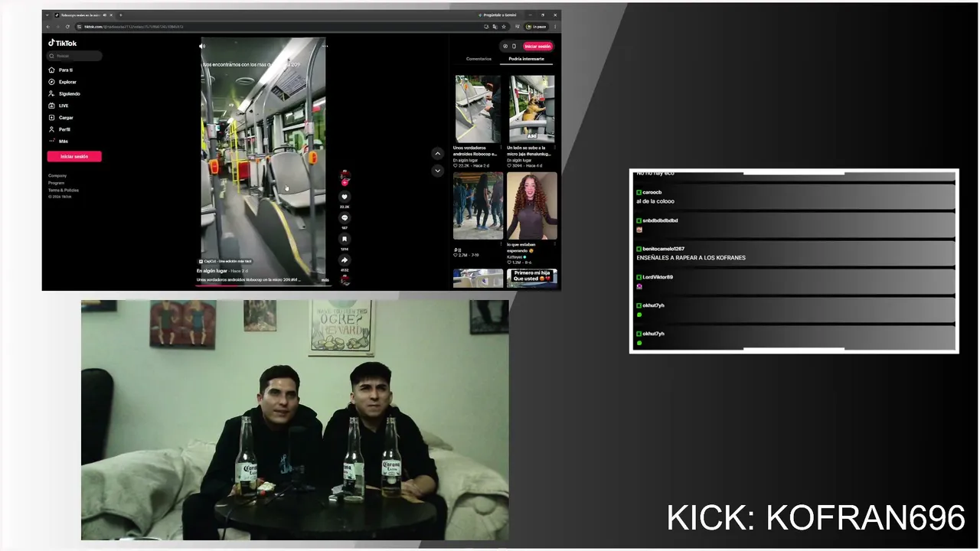The width and height of the screenshot is (980, 551).
Task: Open the Company footer link
Action: pos(57,176)
